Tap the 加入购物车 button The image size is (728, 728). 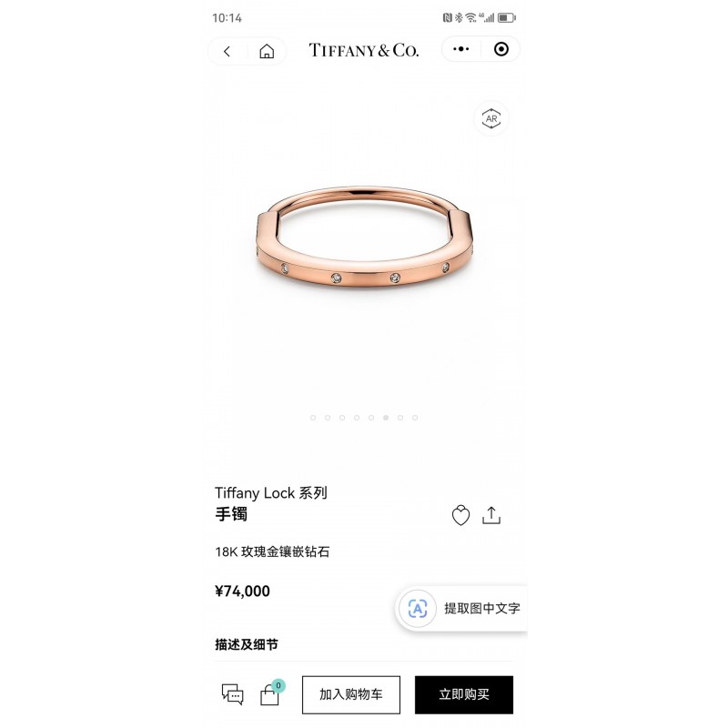point(351,694)
